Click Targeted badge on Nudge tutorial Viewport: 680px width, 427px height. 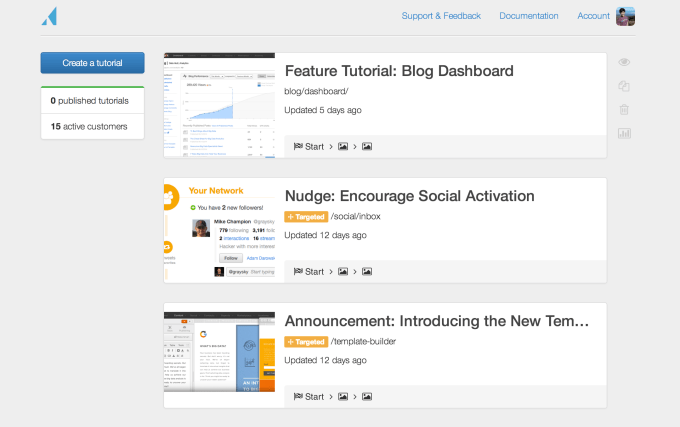point(306,217)
